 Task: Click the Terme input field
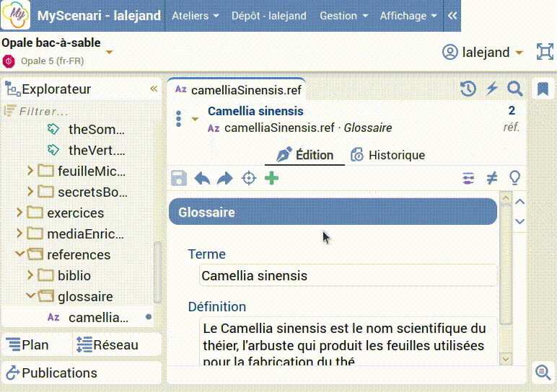click(x=348, y=275)
